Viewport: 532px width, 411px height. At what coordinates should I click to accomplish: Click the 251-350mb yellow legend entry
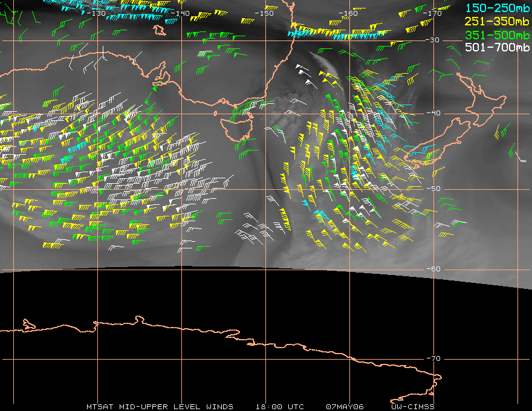(498, 21)
